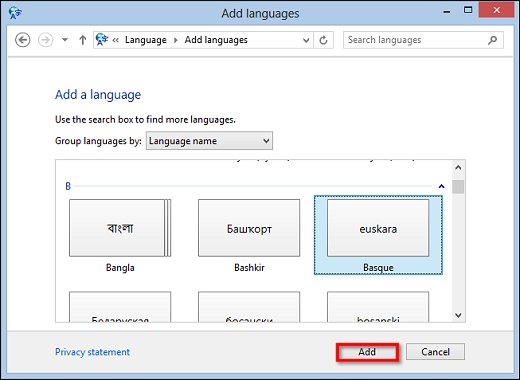
Task: Open the recent locations dropdown arrow
Action: (65, 40)
